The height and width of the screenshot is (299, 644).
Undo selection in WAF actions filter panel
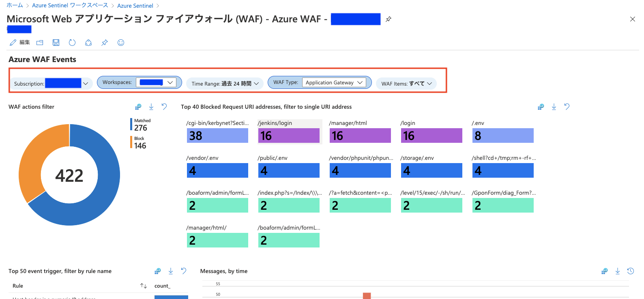[164, 107]
